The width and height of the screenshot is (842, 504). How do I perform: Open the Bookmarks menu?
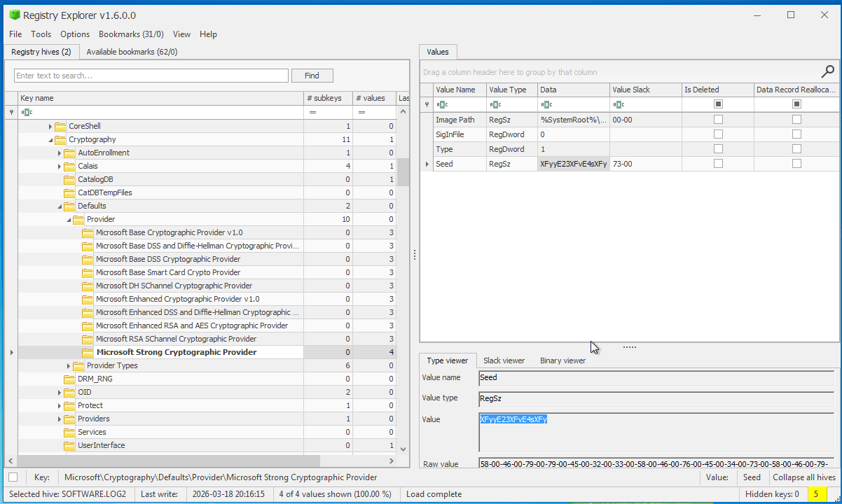[x=131, y=34]
